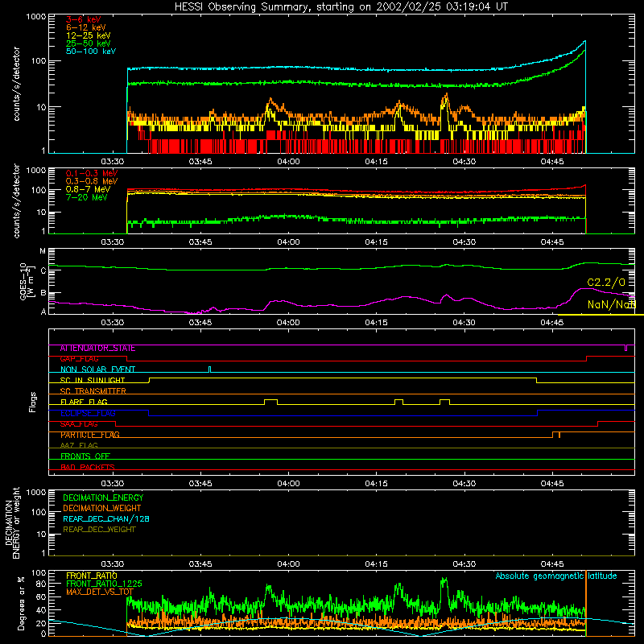This screenshot has width=644, height=644.
Task: Select the ECLIPSE_FLAG label
Action: coord(88,413)
